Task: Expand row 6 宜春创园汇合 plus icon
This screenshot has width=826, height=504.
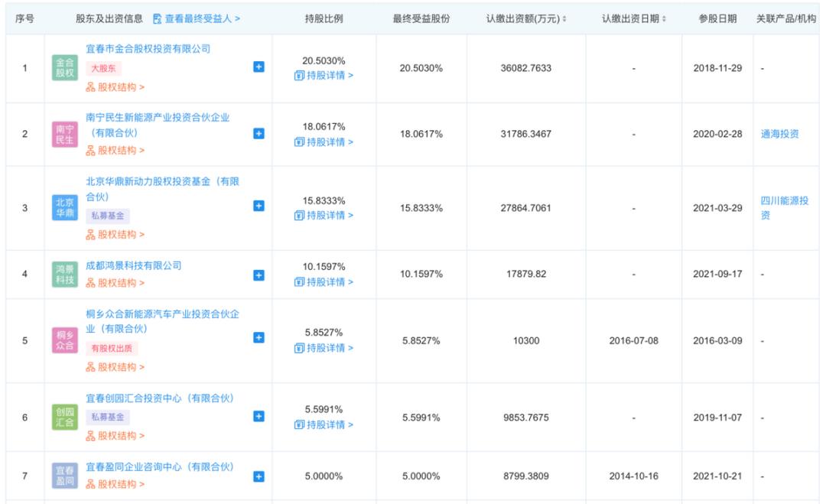Action: (x=259, y=417)
